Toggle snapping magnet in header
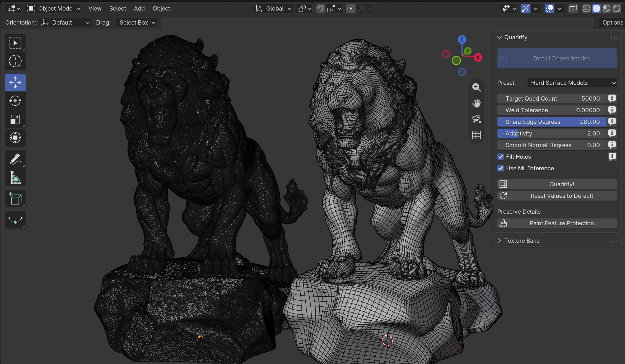 [320, 9]
